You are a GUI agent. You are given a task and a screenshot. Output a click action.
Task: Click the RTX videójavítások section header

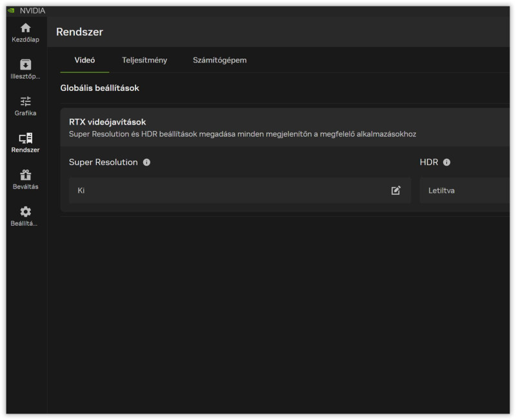pos(108,121)
